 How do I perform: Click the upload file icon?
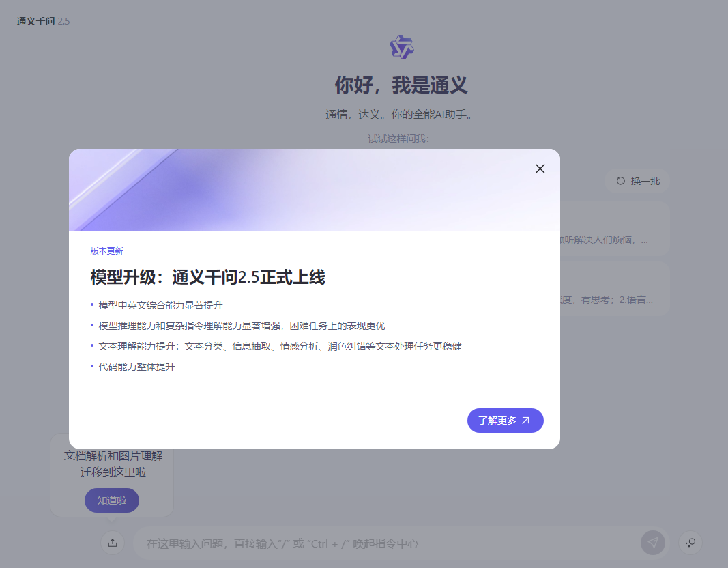[113, 543]
